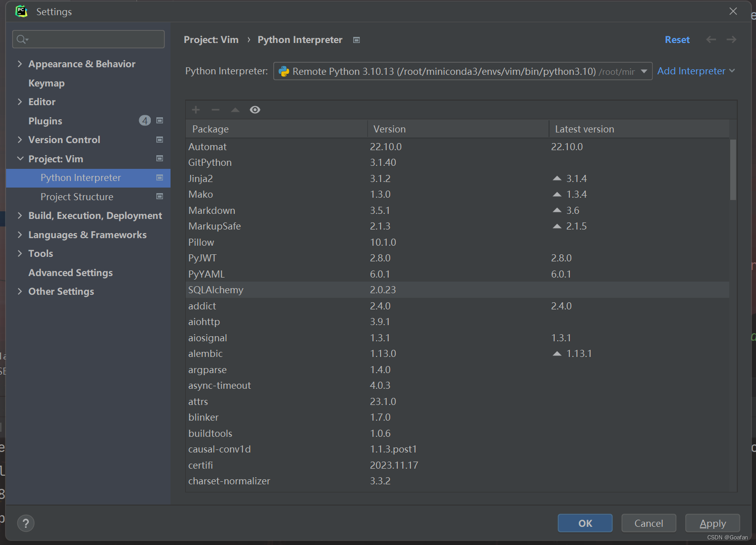Click the PyCharm logo in the title bar
Image resolution: width=756 pixels, height=545 pixels.
pyautogui.click(x=21, y=11)
